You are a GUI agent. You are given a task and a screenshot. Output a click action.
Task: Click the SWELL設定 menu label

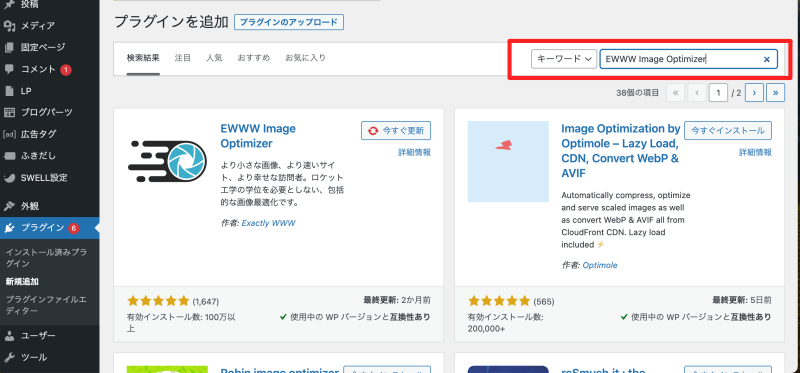[44, 178]
